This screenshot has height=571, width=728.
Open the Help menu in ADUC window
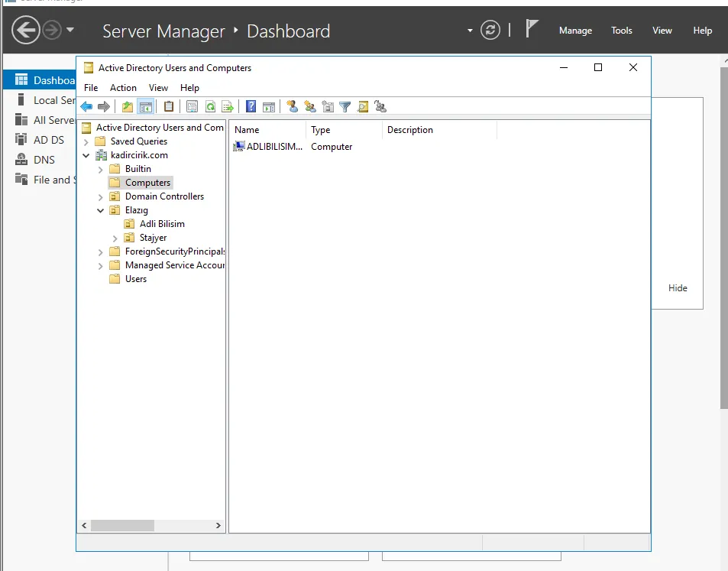189,88
